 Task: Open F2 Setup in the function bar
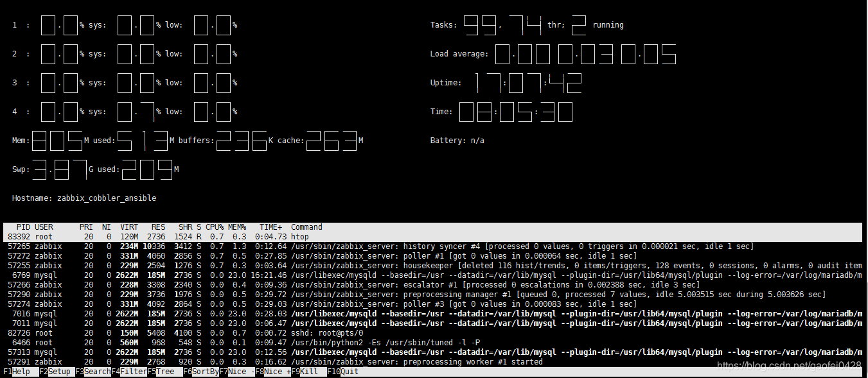[57, 372]
